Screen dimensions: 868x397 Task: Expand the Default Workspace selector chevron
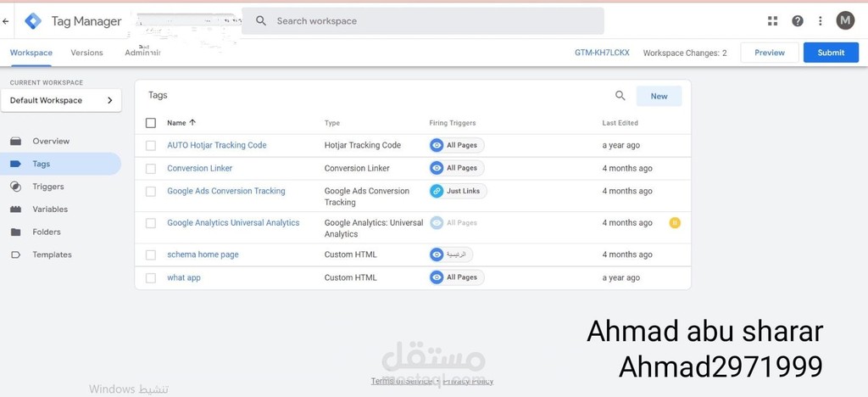[x=109, y=100]
